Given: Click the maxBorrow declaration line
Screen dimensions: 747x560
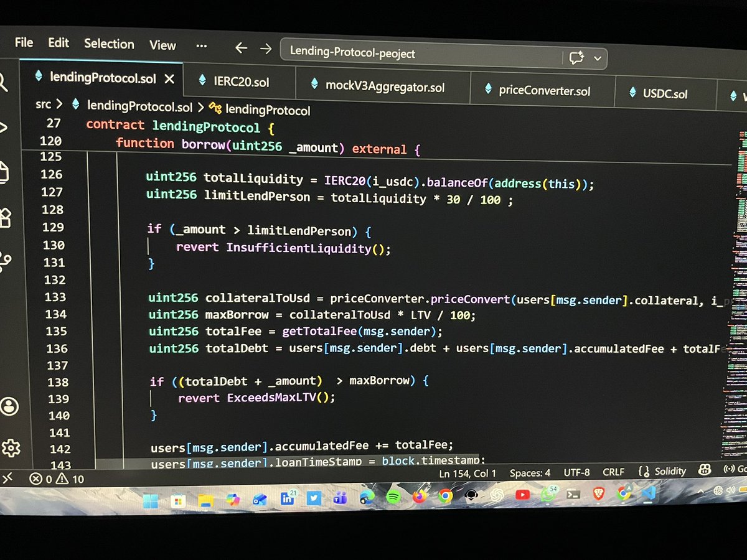Looking at the screenshot, I should [x=312, y=315].
